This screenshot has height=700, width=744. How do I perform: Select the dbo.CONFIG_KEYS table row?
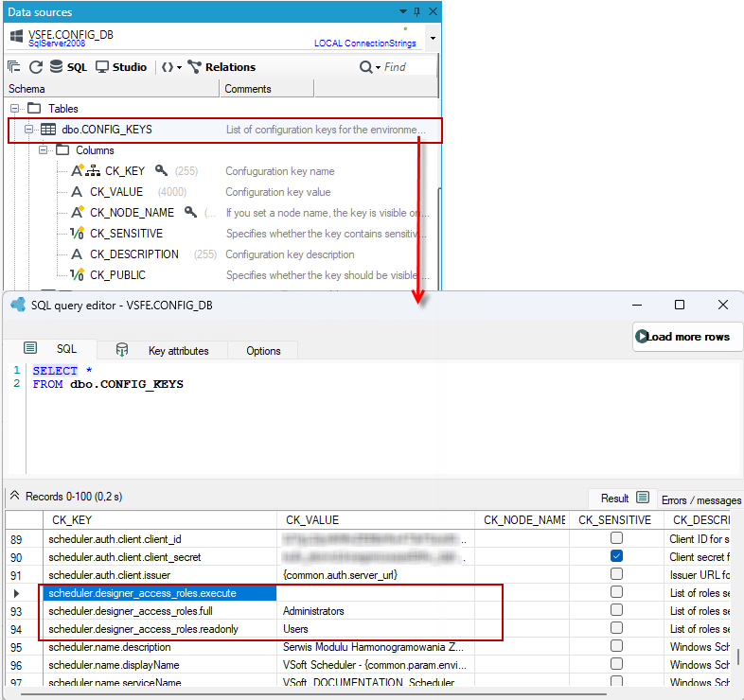tap(225, 130)
